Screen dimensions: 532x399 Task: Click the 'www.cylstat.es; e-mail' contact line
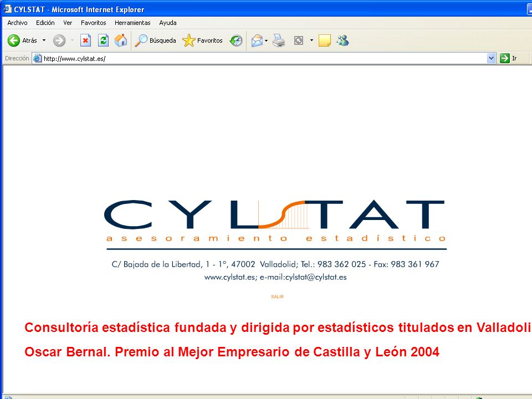click(x=275, y=277)
